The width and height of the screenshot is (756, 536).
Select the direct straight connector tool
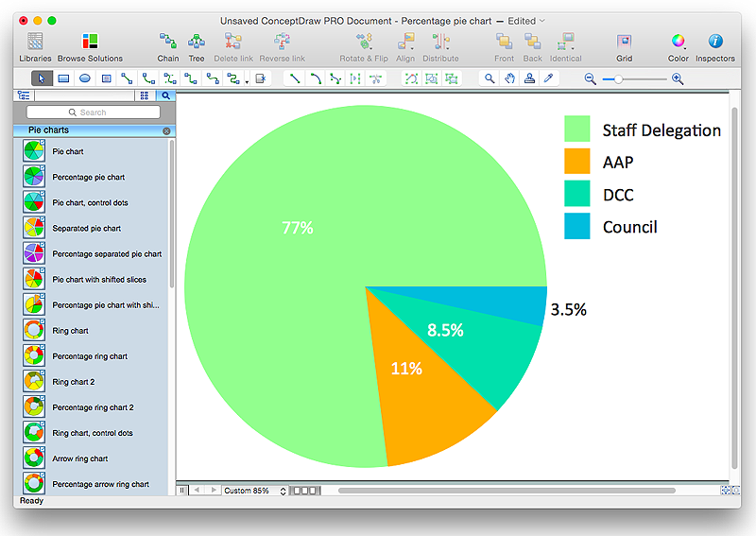point(127,78)
